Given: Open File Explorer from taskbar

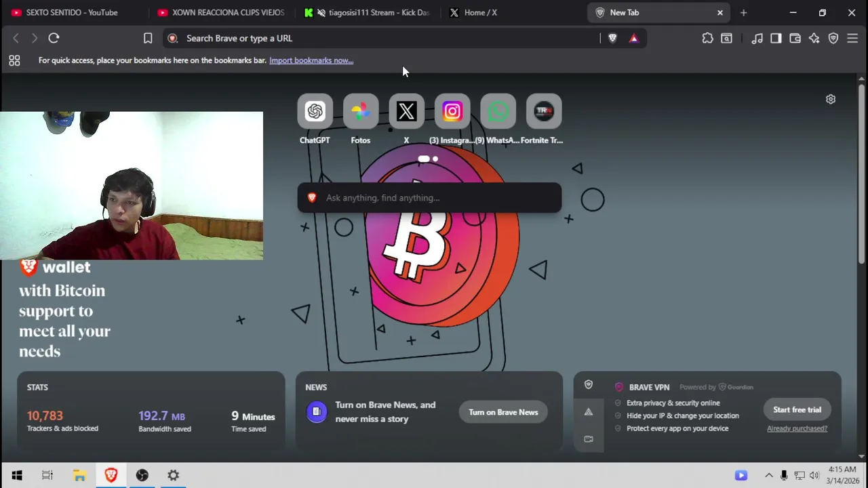Looking at the screenshot, I should tap(79, 475).
